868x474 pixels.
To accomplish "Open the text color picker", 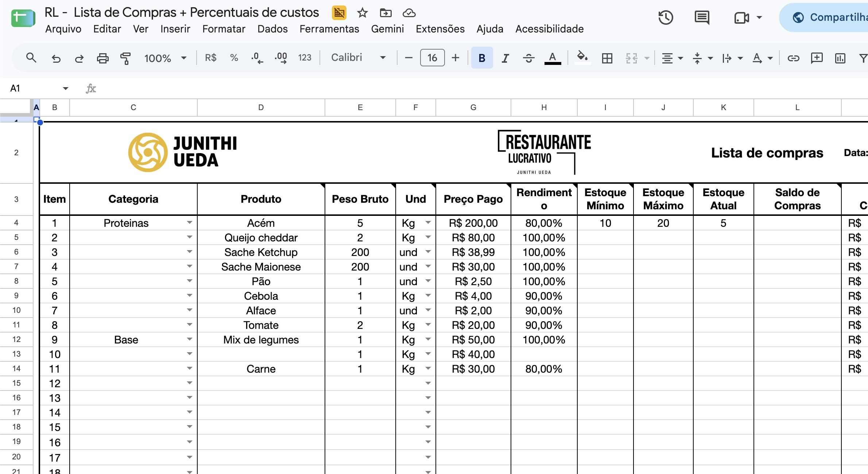I will coord(553,58).
